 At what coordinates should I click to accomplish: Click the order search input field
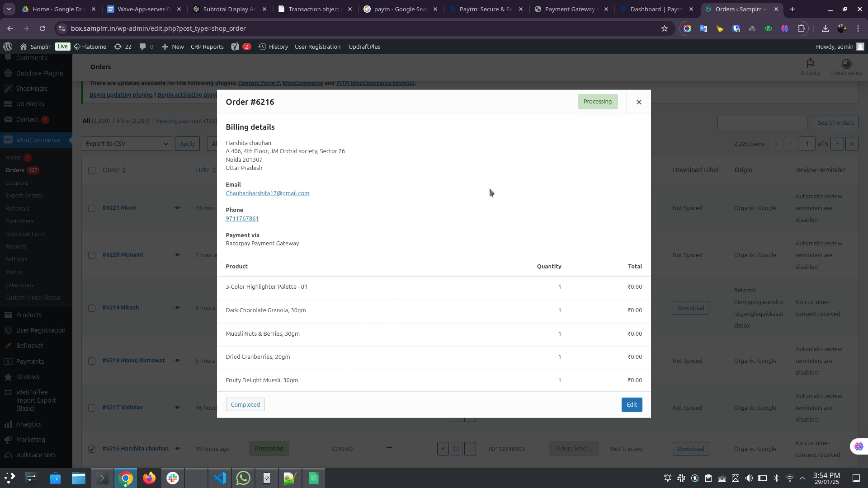coord(762,122)
